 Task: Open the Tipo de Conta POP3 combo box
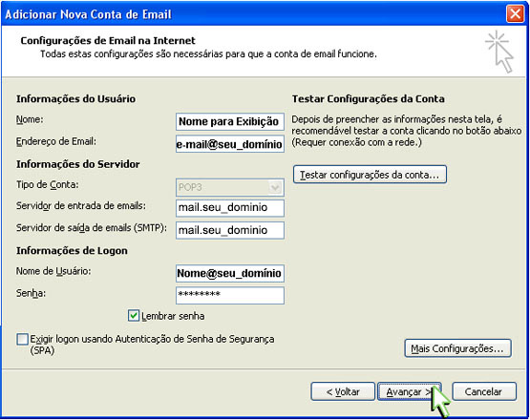(230, 187)
